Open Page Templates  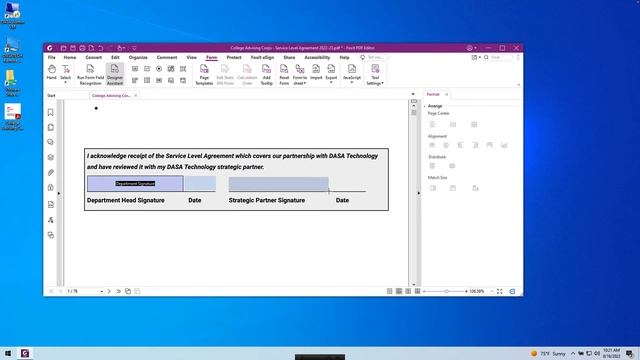(x=204, y=74)
